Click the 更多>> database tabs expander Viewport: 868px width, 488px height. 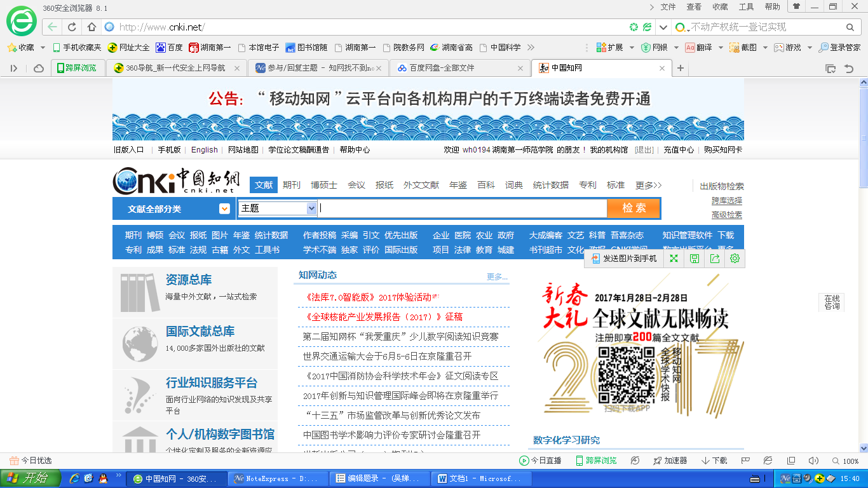click(x=648, y=185)
